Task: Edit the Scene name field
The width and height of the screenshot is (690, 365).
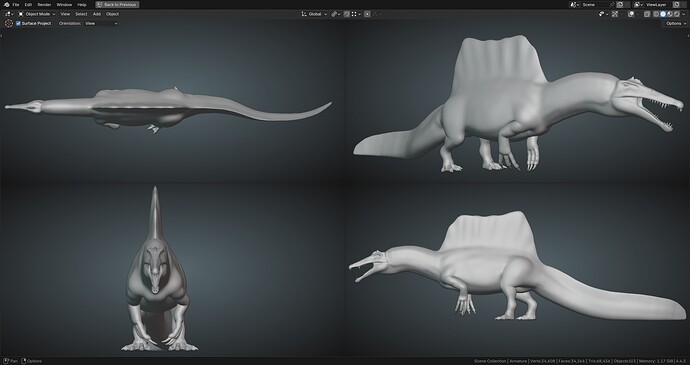Action: coord(595,4)
